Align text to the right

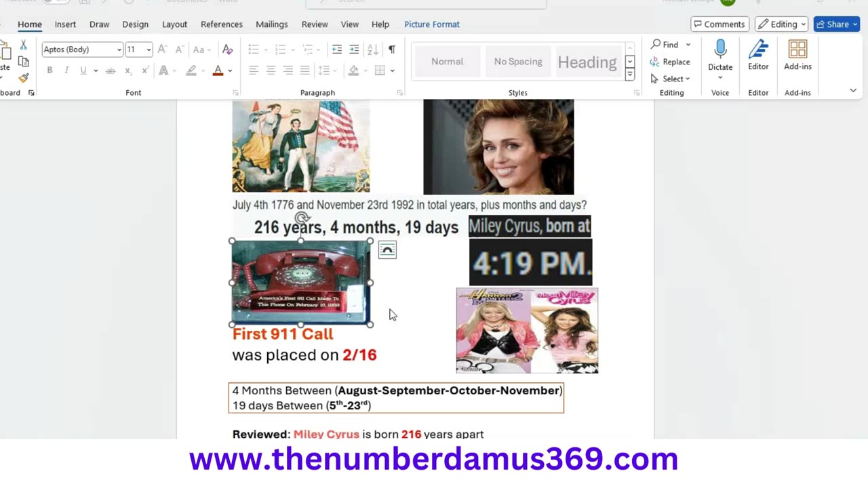point(288,70)
